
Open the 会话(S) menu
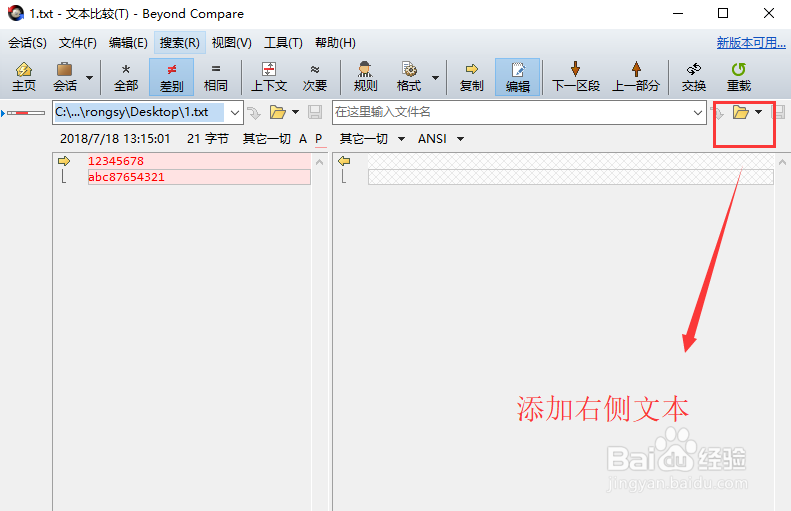pyautogui.click(x=27, y=43)
